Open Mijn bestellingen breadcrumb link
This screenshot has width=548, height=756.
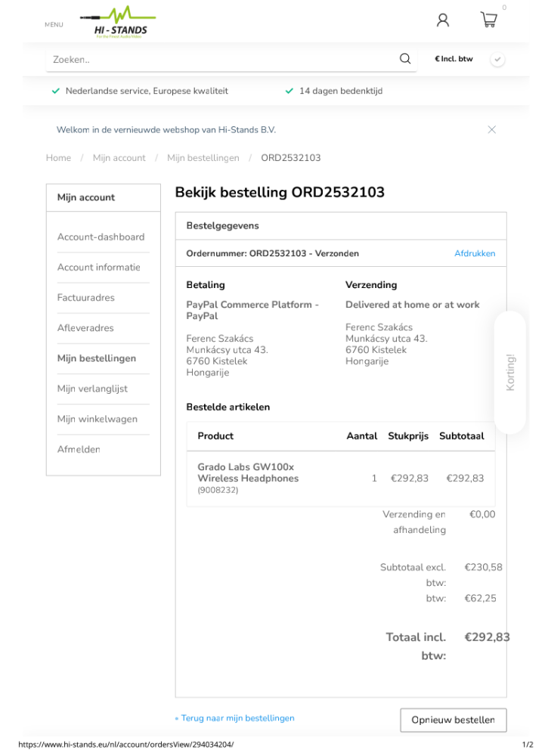[x=203, y=158]
